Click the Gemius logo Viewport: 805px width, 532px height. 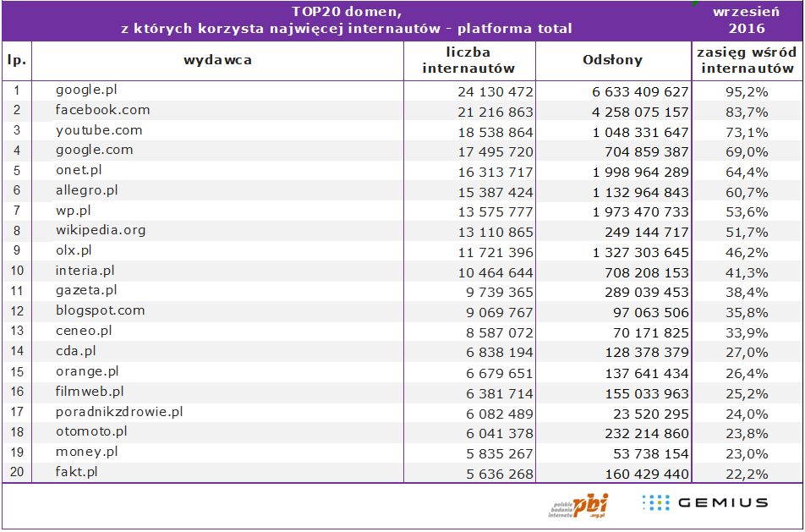pos(705,502)
